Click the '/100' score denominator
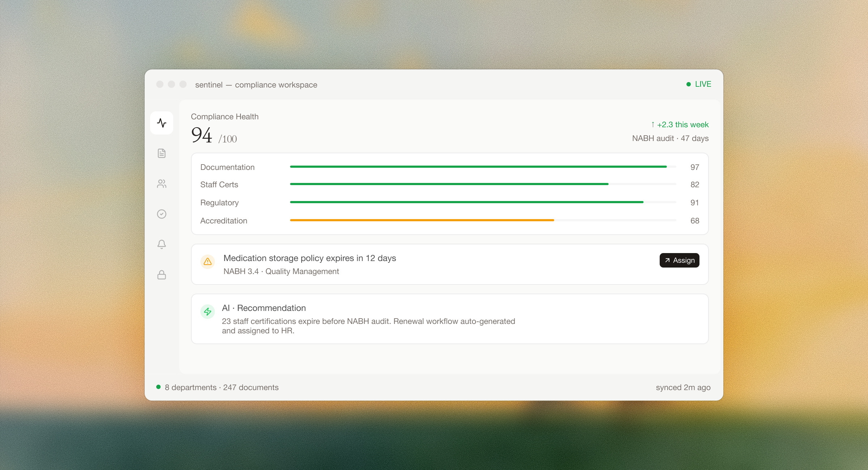Image resolution: width=868 pixels, height=470 pixels. (227, 139)
